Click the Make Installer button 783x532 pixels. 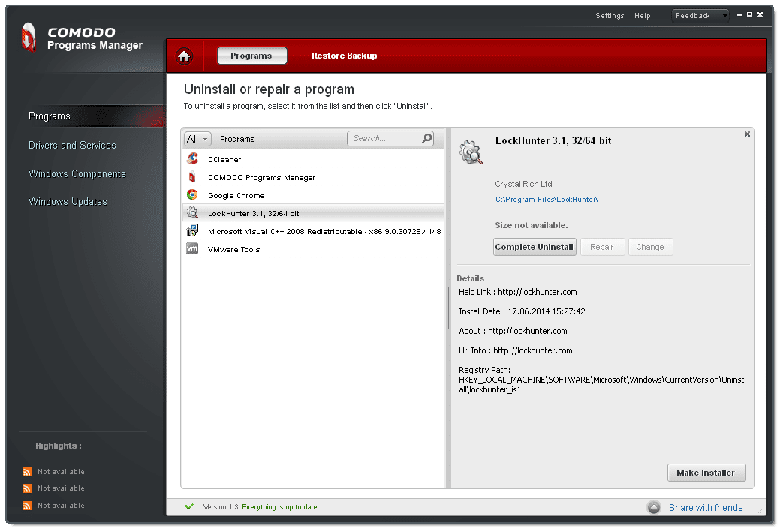(x=706, y=473)
